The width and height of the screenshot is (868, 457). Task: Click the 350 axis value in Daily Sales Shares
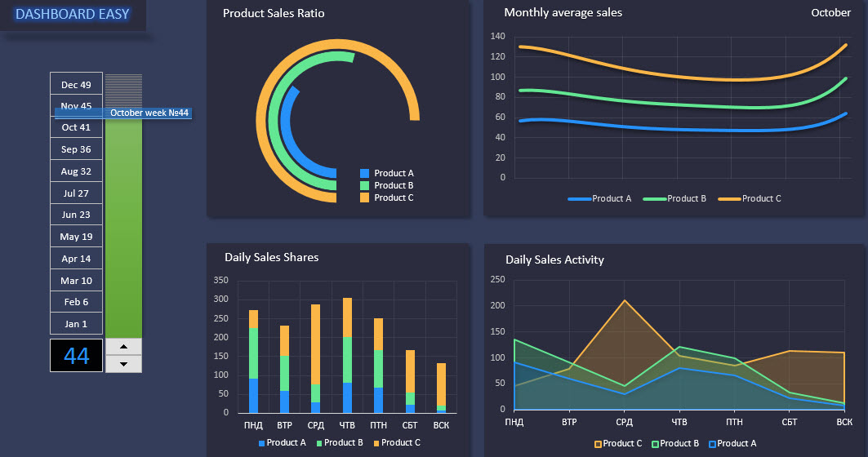220,280
